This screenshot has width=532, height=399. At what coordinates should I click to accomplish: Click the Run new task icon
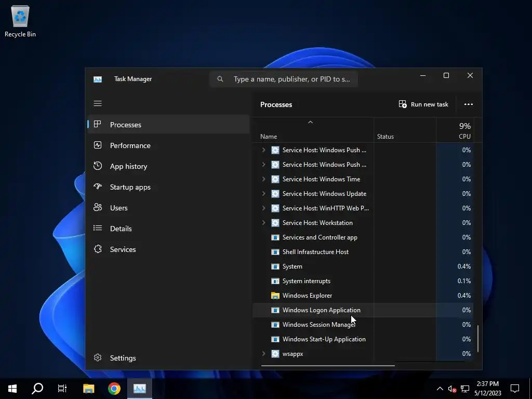tap(403, 104)
